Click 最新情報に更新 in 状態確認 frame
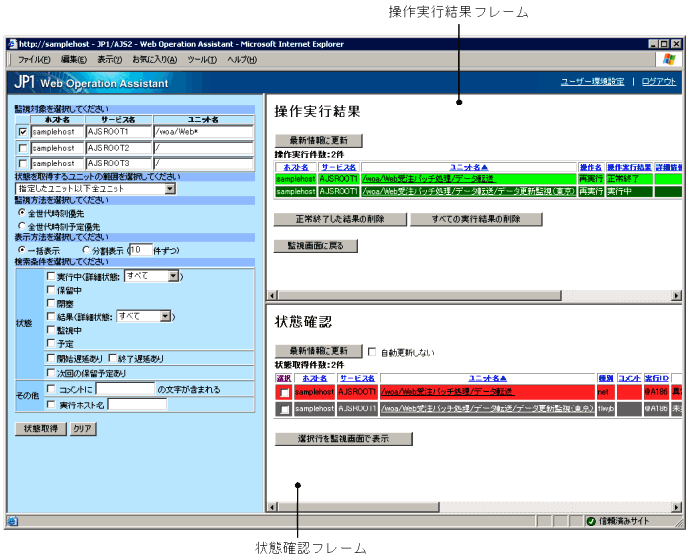This screenshot has height=560, width=688. tap(319, 351)
